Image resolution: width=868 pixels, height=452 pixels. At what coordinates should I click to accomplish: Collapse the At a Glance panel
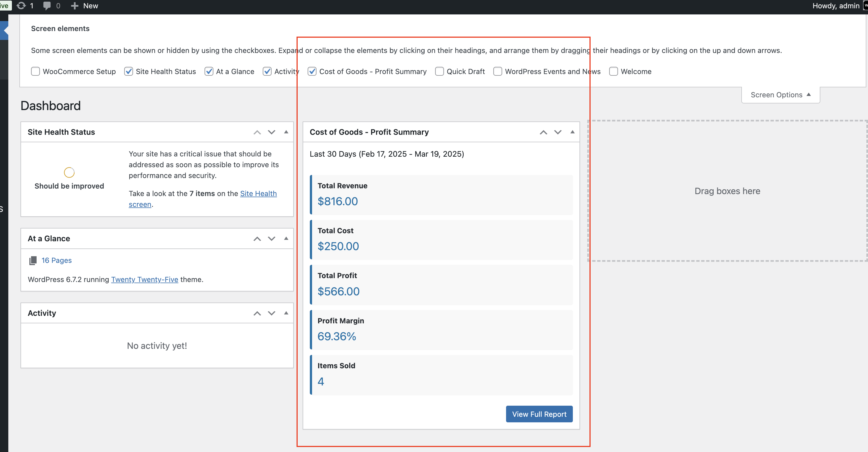pyautogui.click(x=286, y=238)
